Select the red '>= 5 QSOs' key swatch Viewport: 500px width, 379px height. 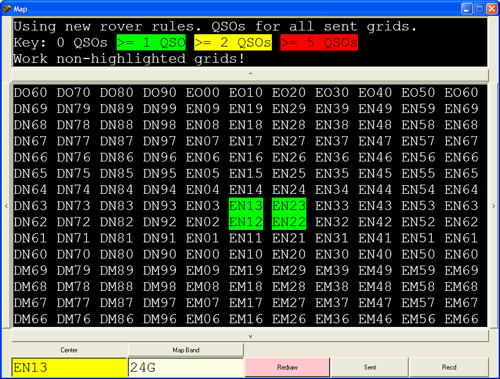point(319,43)
